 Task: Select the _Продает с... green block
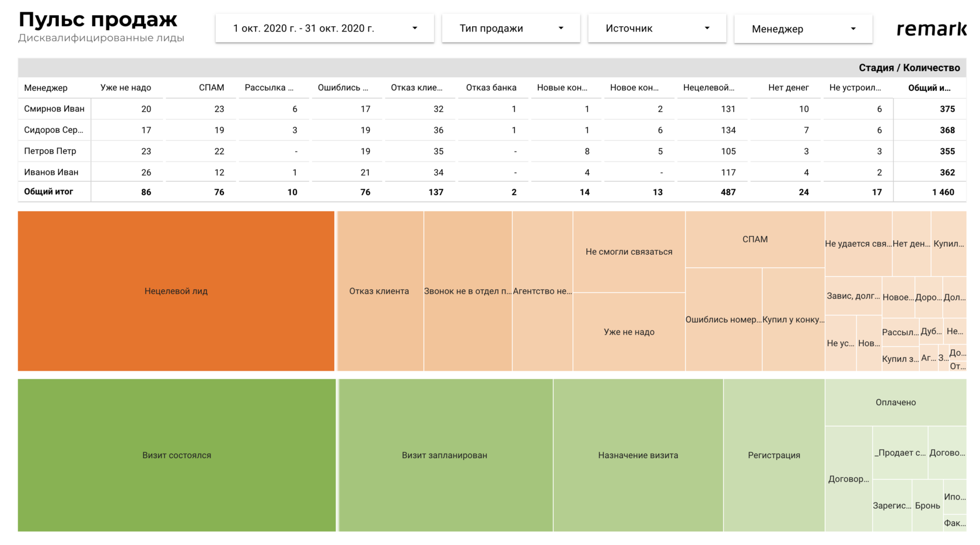pos(900,452)
